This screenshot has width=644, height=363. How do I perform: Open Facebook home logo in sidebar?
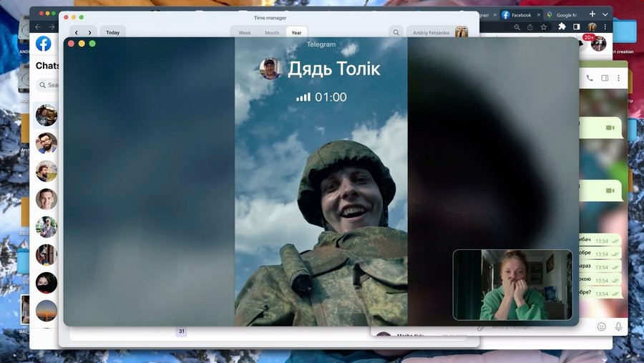coord(44,44)
